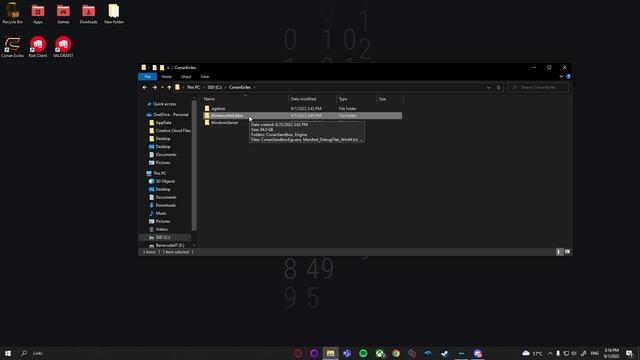Sort files by Name column
The width and height of the screenshot is (640, 360).
245,99
